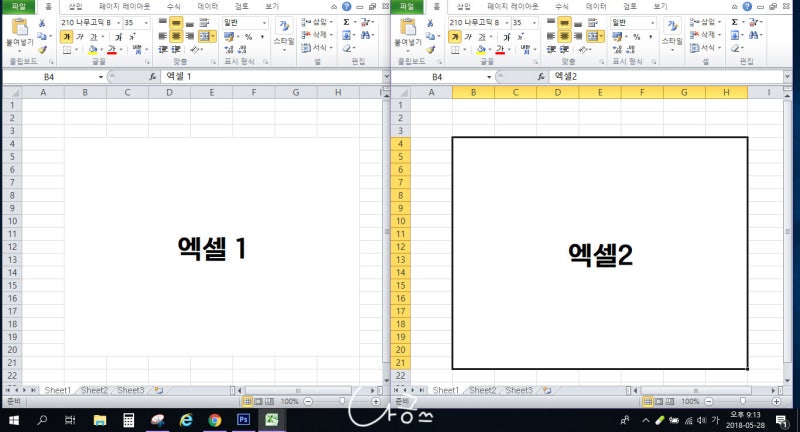Open the font name dropdown in left Excel window
The width and height of the screenshot is (800, 432).
point(118,22)
